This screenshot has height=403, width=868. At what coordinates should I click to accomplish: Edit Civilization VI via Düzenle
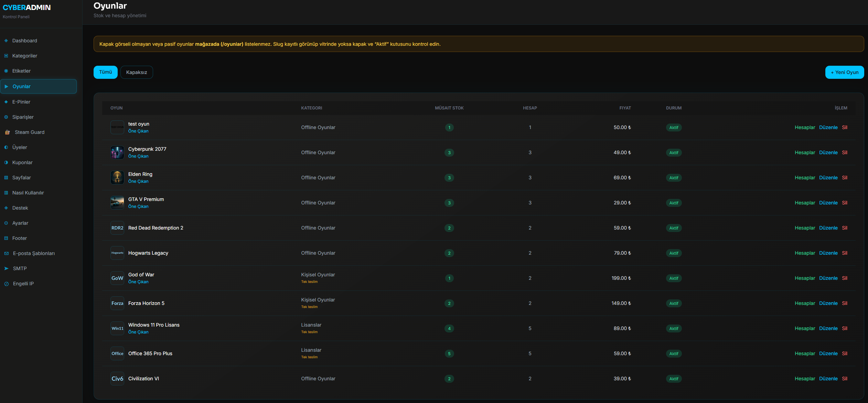[x=828, y=379]
